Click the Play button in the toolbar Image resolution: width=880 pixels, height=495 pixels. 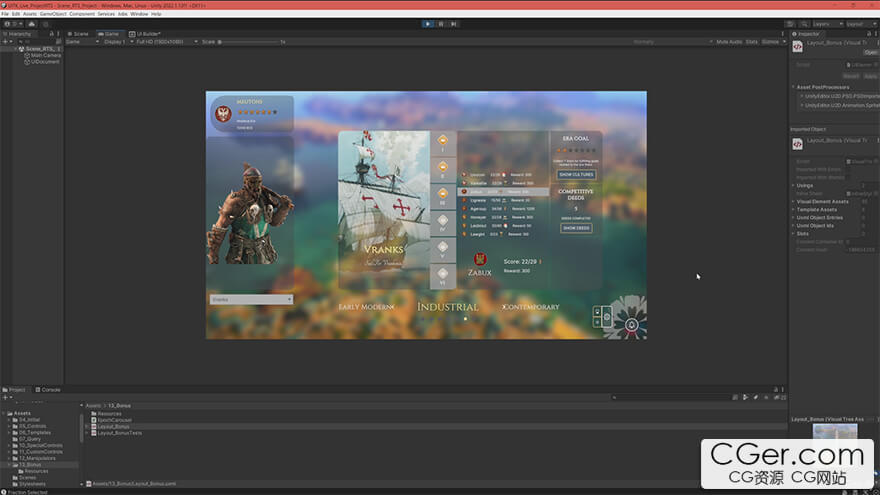pyautogui.click(x=428, y=24)
